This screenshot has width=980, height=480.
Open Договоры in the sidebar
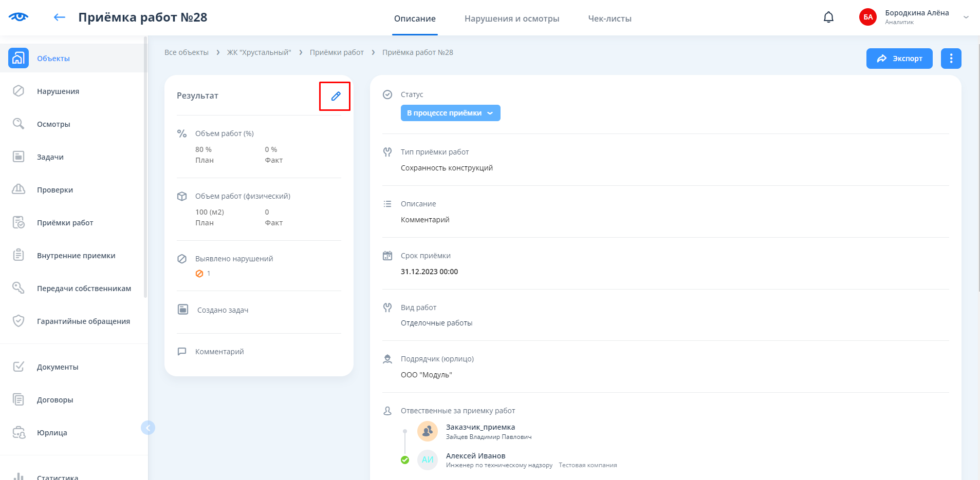point(55,400)
